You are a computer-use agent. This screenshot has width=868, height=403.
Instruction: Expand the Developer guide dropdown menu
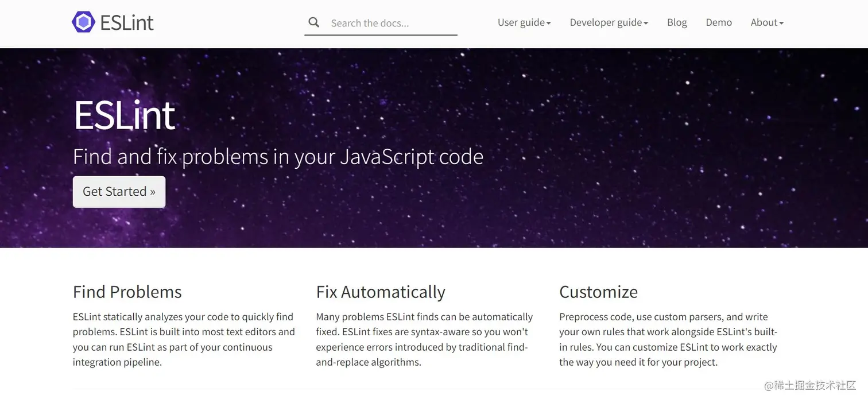click(x=609, y=22)
